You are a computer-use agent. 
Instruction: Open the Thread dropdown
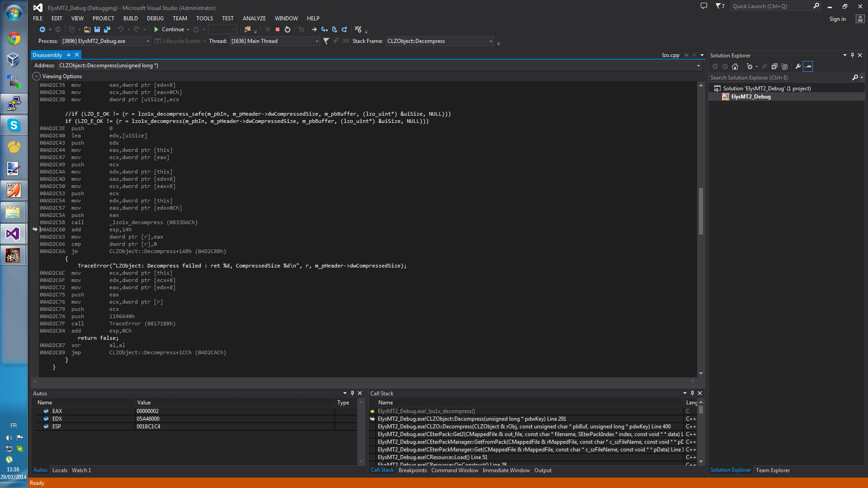click(316, 41)
